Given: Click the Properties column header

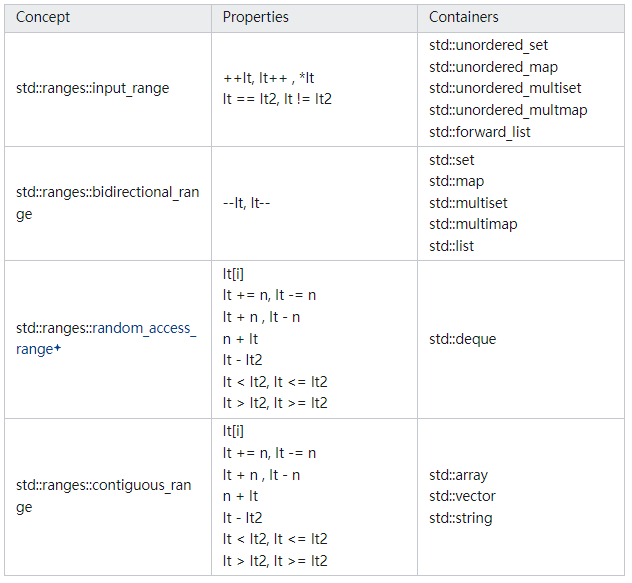Looking at the screenshot, I should pos(256,17).
